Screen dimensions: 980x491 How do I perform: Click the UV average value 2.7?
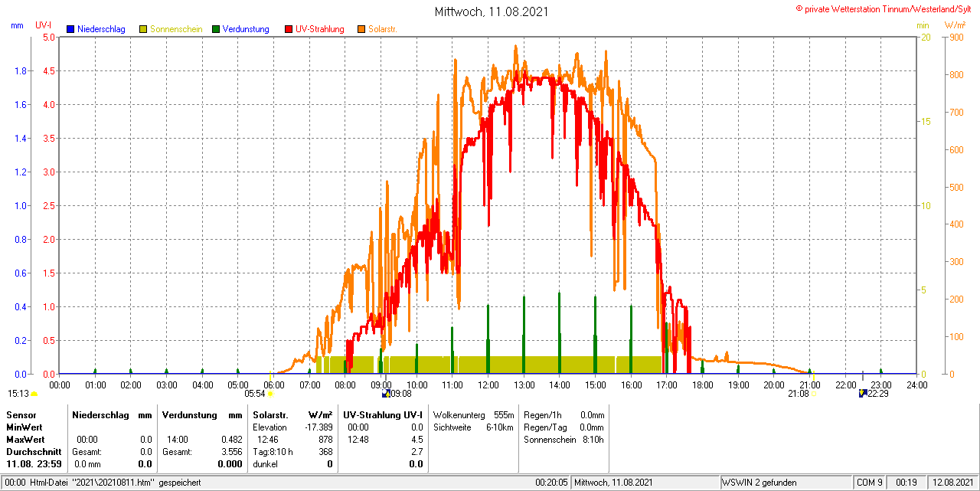[416, 452]
